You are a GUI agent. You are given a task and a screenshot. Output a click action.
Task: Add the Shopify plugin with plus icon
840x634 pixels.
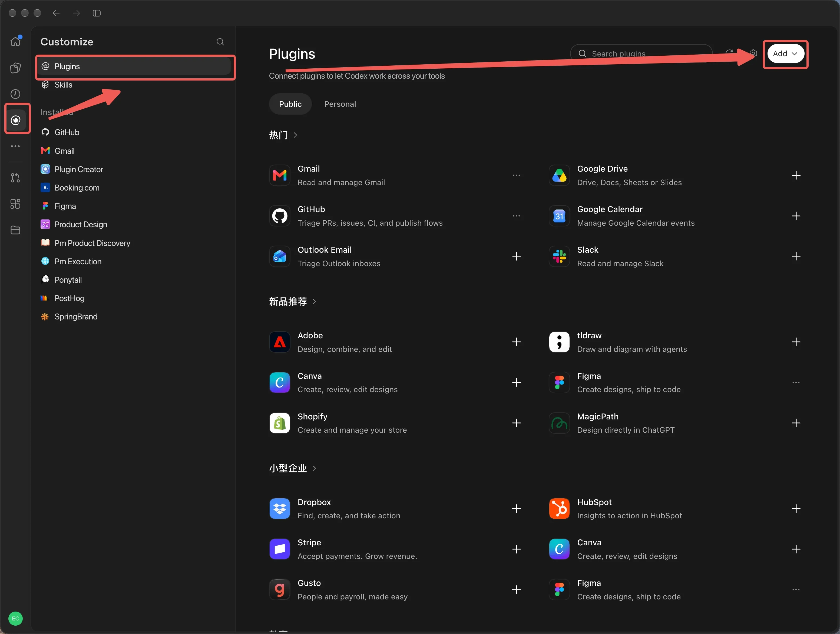click(x=517, y=423)
